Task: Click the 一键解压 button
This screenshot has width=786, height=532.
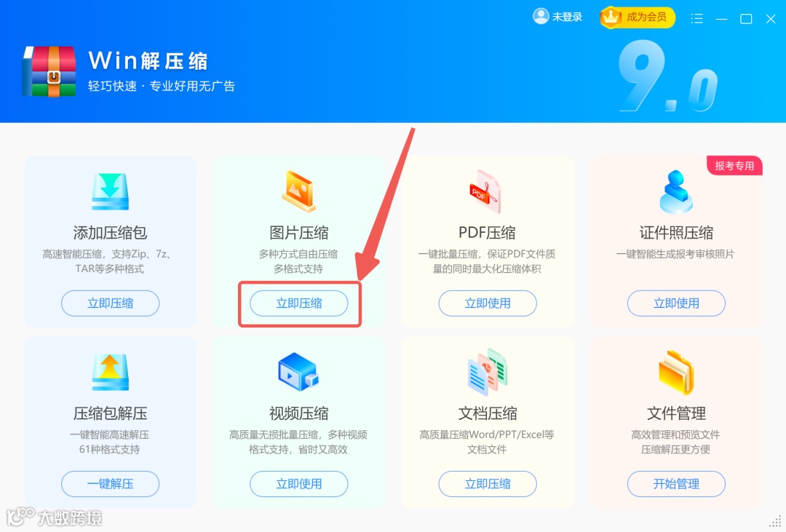Action: click(111, 484)
